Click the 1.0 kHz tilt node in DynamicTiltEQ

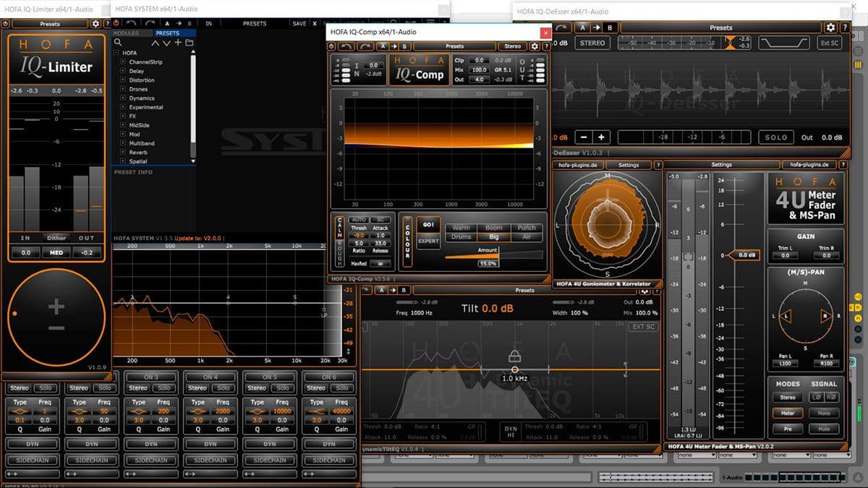click(x=514, y=369)
